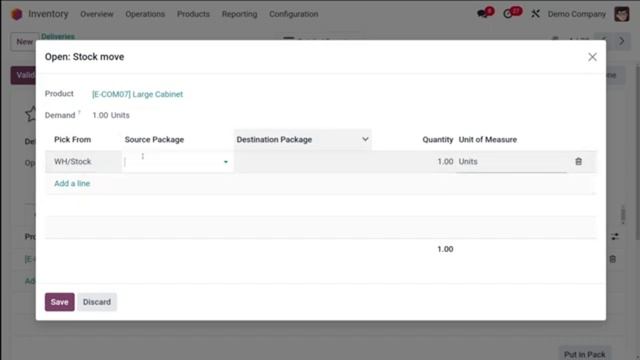Open the Odoo Inventory app logo

click(17, 14)
